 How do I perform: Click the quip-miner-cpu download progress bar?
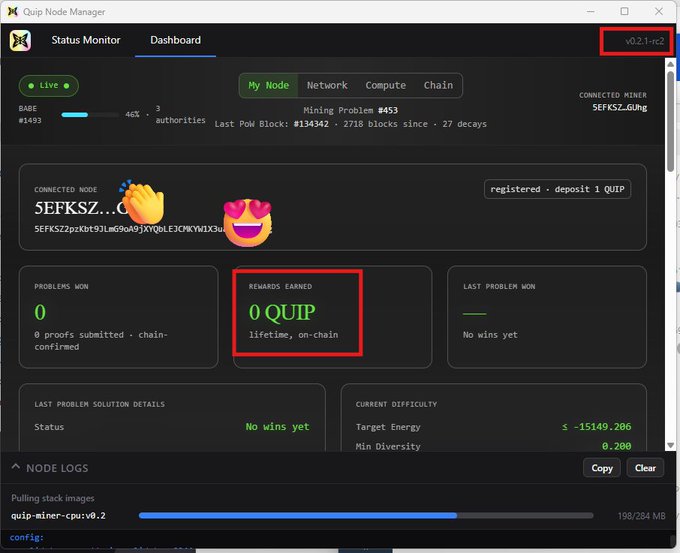coord(366,516)
